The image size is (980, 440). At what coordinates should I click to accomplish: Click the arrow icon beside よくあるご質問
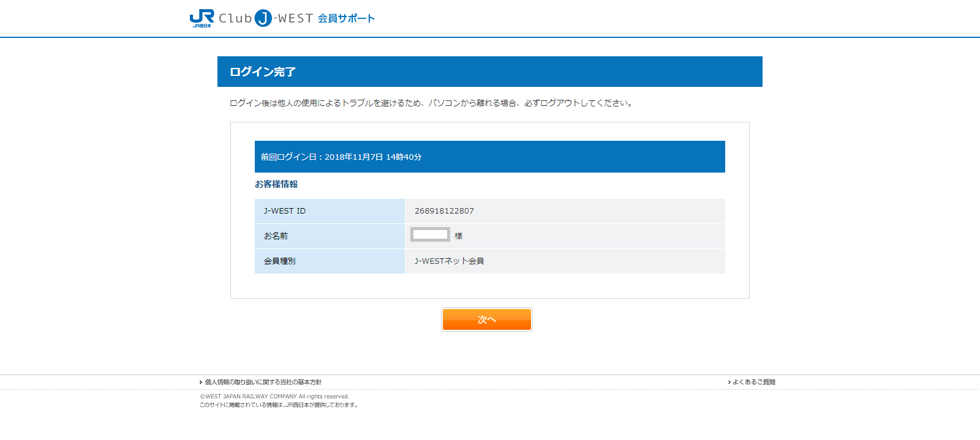coord(729,382)
